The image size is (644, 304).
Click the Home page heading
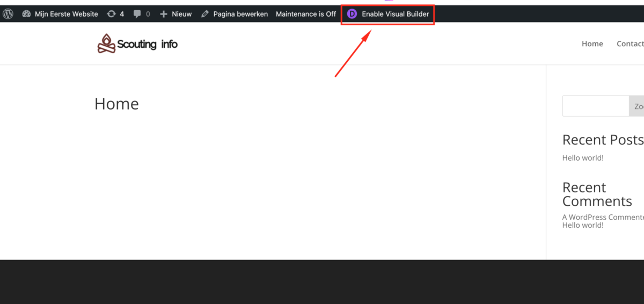(x=116, y=104)
